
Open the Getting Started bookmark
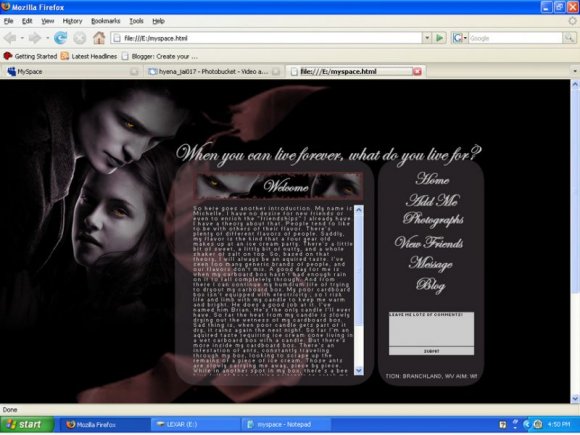[30, 56]
